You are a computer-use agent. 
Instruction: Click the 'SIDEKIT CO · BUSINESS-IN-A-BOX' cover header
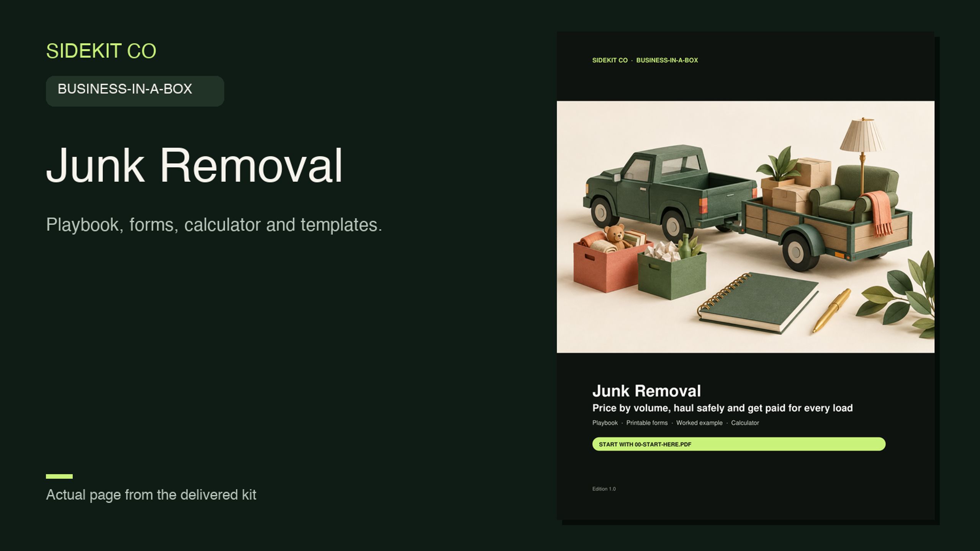coord(645,60)
